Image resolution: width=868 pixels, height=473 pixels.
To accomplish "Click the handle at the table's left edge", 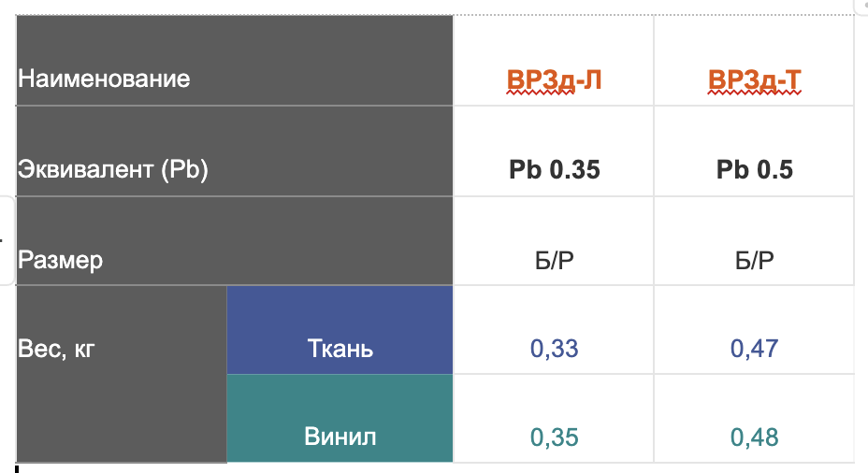I will point(7,240).
